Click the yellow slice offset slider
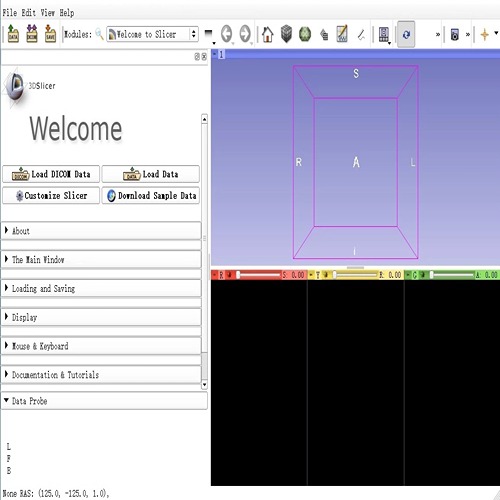The height and width of the screenshot is (500, 500). point(355,275)
